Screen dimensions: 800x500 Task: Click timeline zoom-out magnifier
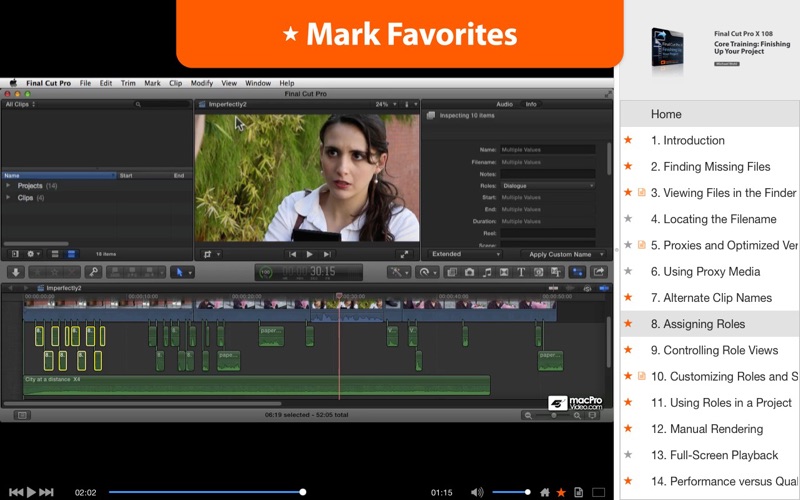(x=528, y=416)
